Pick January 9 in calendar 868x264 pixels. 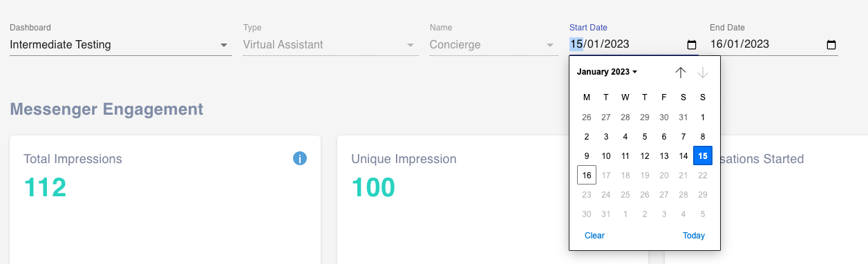coord(587,156)
